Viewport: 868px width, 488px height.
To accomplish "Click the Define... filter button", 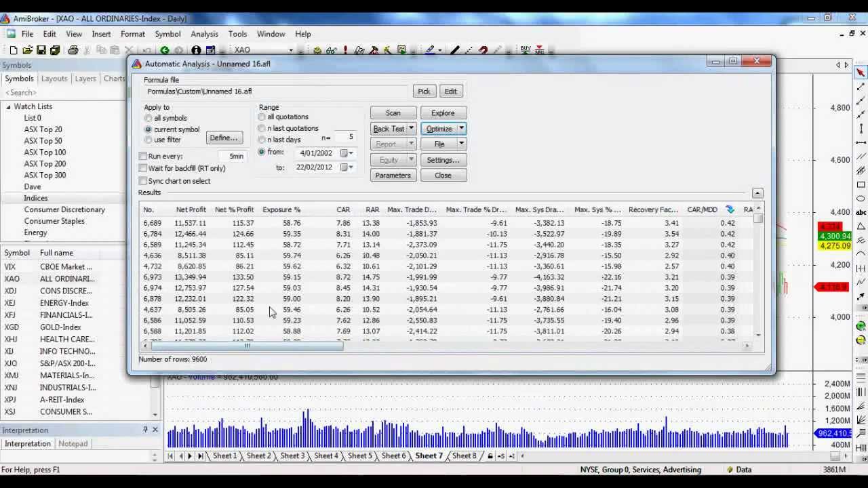I will [224, 138].
